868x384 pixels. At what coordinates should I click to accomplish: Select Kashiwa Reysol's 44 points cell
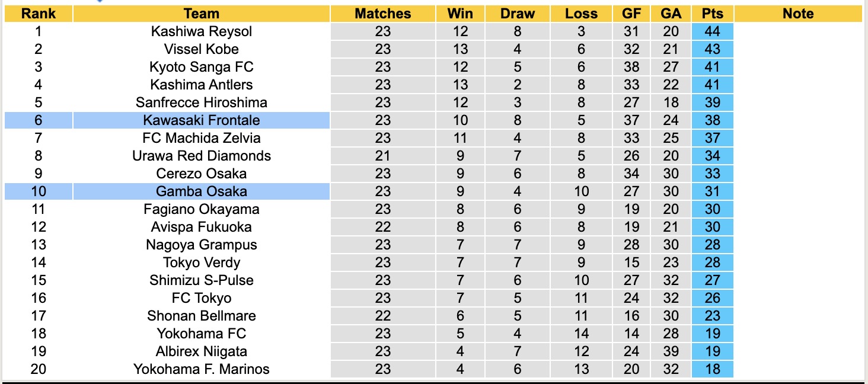712,31
